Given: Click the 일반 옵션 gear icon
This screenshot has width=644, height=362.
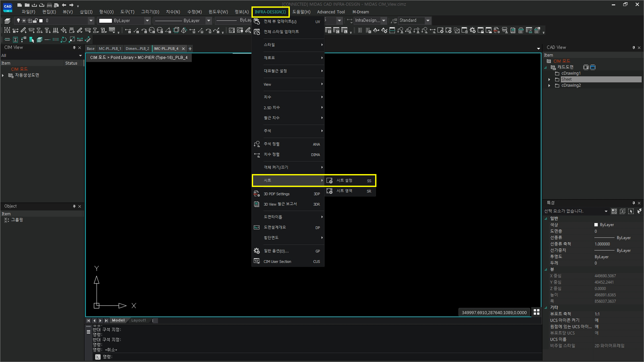Looking at the screenshot, I should [257, 251].
